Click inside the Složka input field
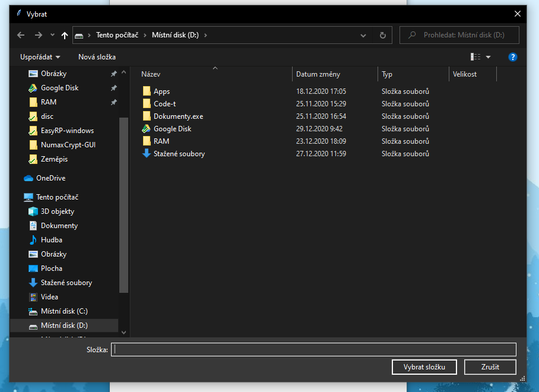The width and height of the screenshot is (539, 392). pos(313,350)
